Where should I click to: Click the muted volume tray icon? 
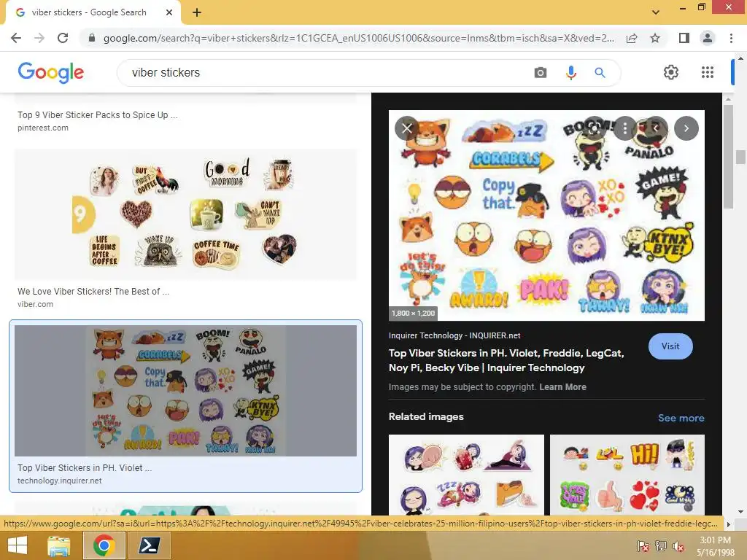(678, 546)
